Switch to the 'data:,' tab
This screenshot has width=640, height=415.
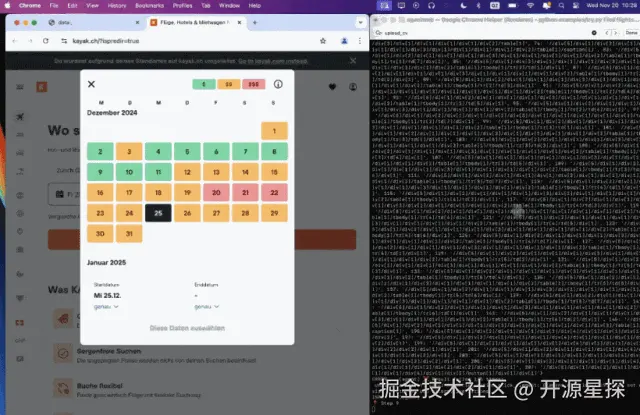94,22
